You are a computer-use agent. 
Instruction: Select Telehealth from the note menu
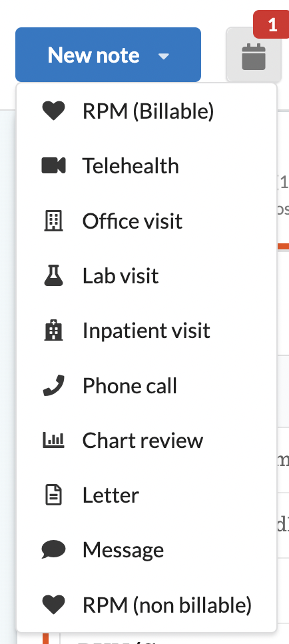pyautogui.click(x=146, y=166)
